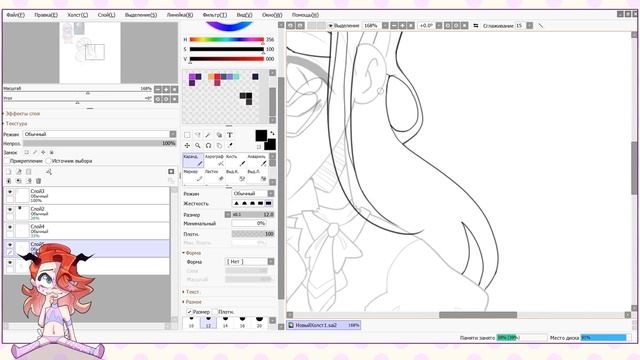The height and width of the screenshot is (360, 640).
Task: Hide the Слой2 layer eye
Action: (10, 209)
